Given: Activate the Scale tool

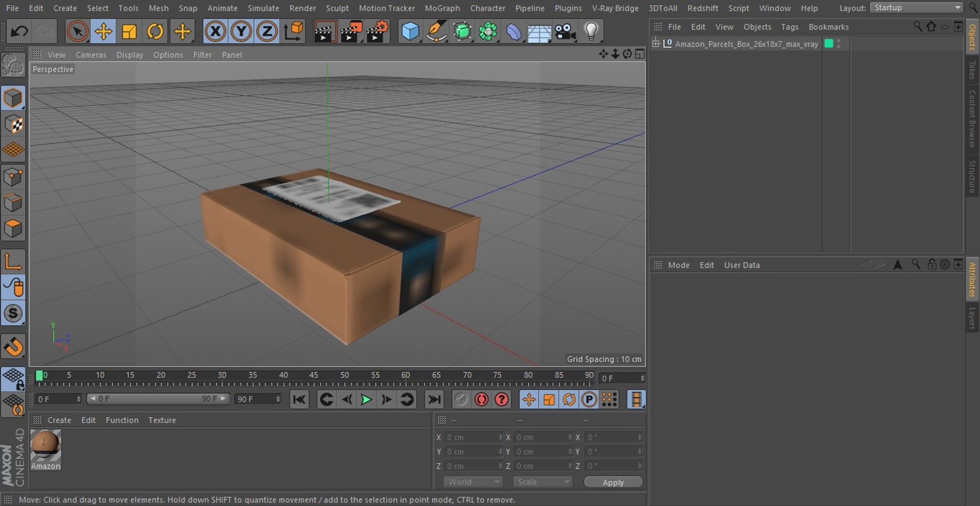Looking at the screenshot, I should pyautogui.click(x=129, y=32).
